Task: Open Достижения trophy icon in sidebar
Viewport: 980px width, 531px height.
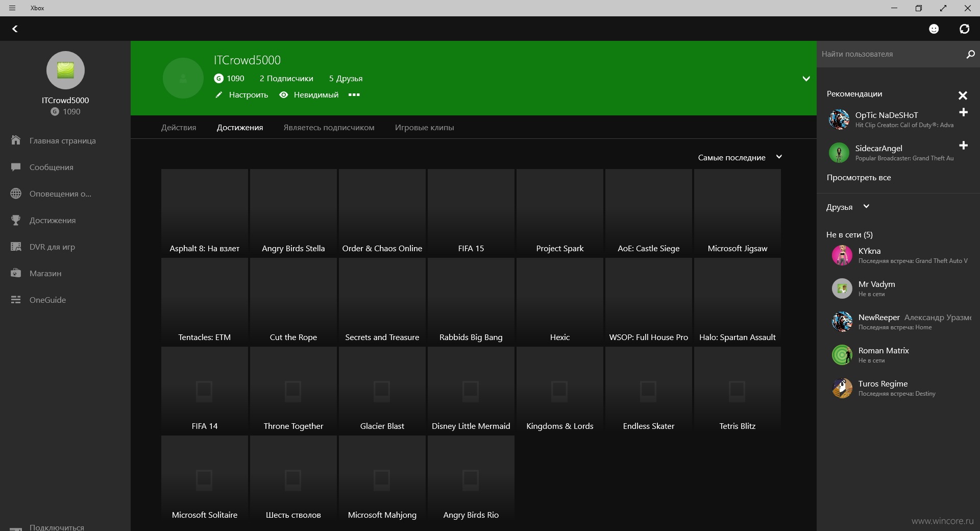Action: pyautogui.click(x=16, y=220)
